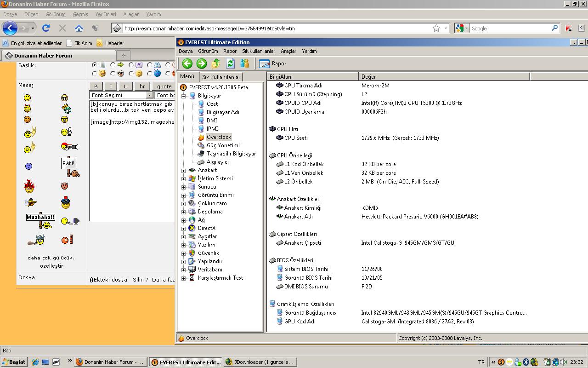Insert the police cap smiley
This screenshot has width=588, height=368.
point(66,202)
